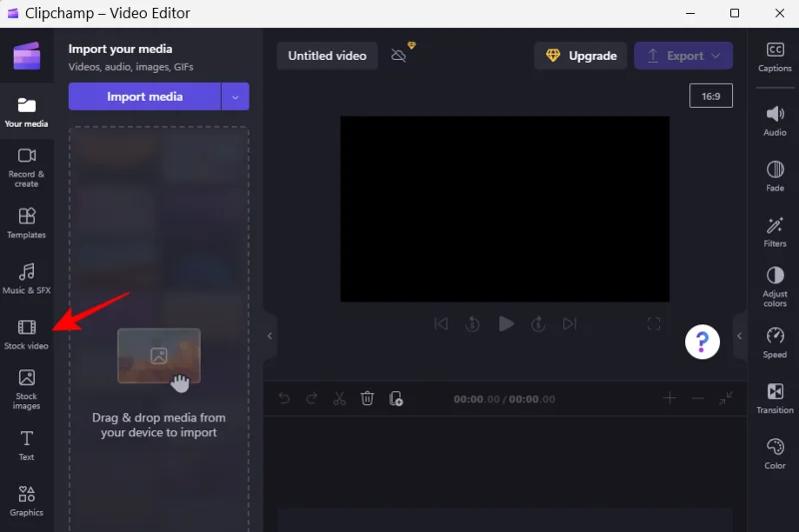The height and width of the screenshot is (532, 799).
Task: Click the cloud backup off icon
Action: (399, 55)
